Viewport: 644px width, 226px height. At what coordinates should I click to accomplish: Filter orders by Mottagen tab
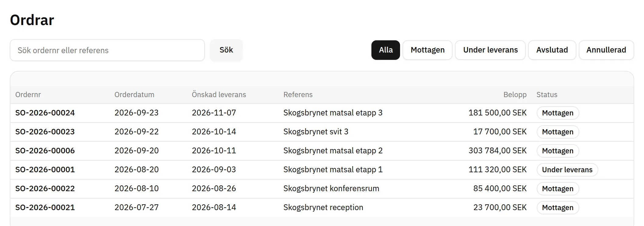pos(428,50)
